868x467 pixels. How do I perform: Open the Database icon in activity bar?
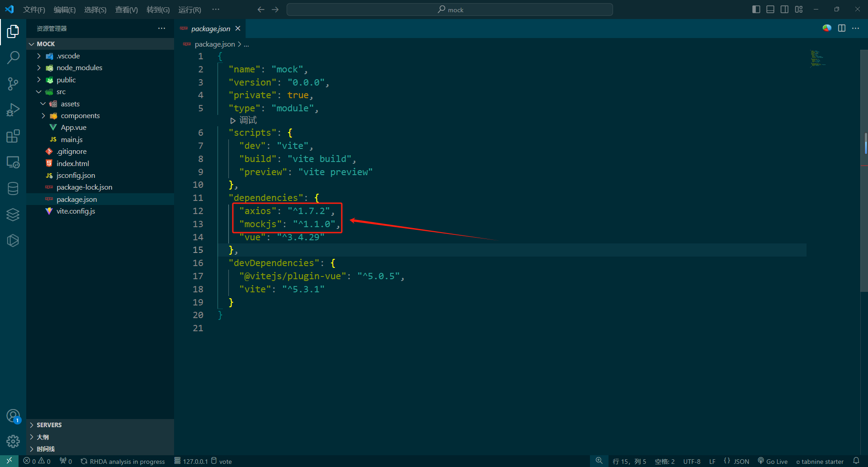coord(13,189)
